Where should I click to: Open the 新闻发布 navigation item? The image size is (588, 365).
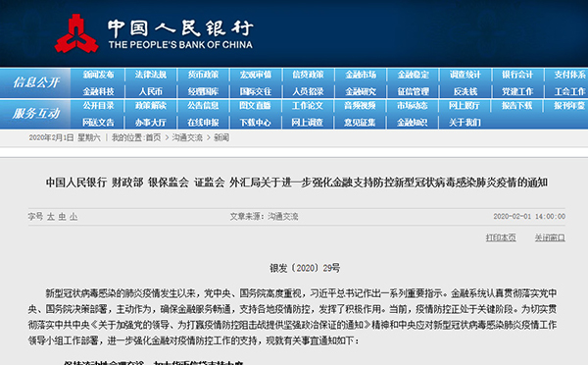[98, 75]
